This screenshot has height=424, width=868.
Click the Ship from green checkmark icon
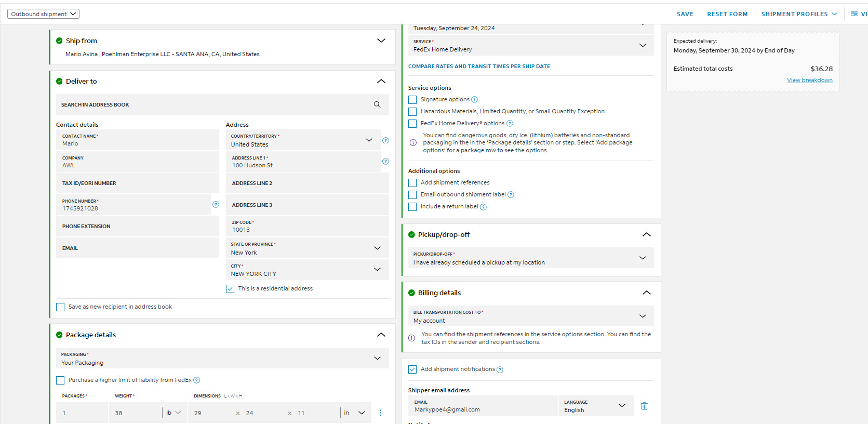click(59, 41)
